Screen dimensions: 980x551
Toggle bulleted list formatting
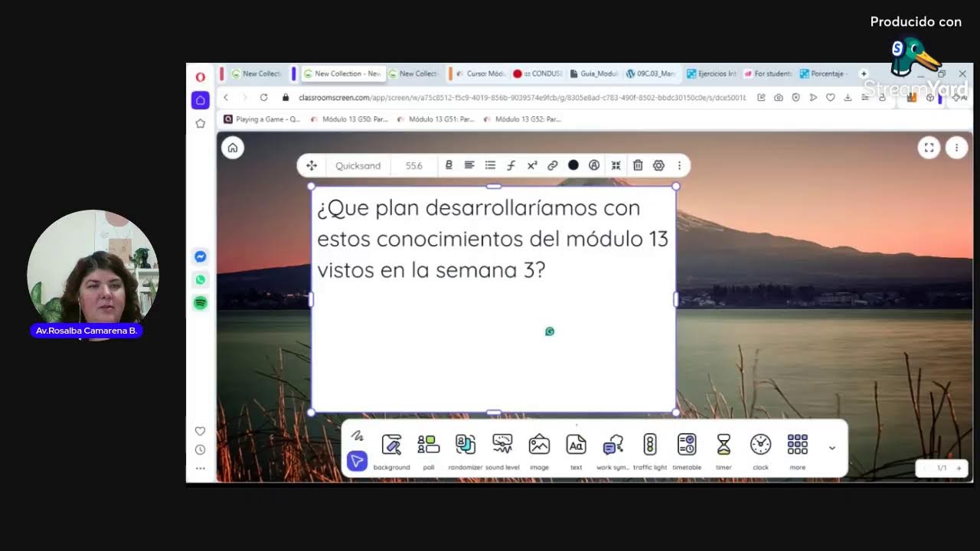tap(490, 165)
